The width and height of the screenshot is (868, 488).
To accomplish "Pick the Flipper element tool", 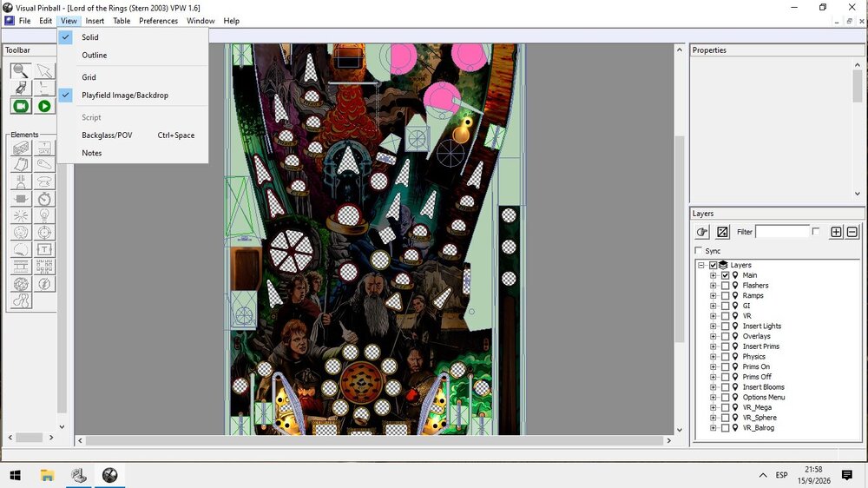I will pyautogui.click(x=44, y=164).
